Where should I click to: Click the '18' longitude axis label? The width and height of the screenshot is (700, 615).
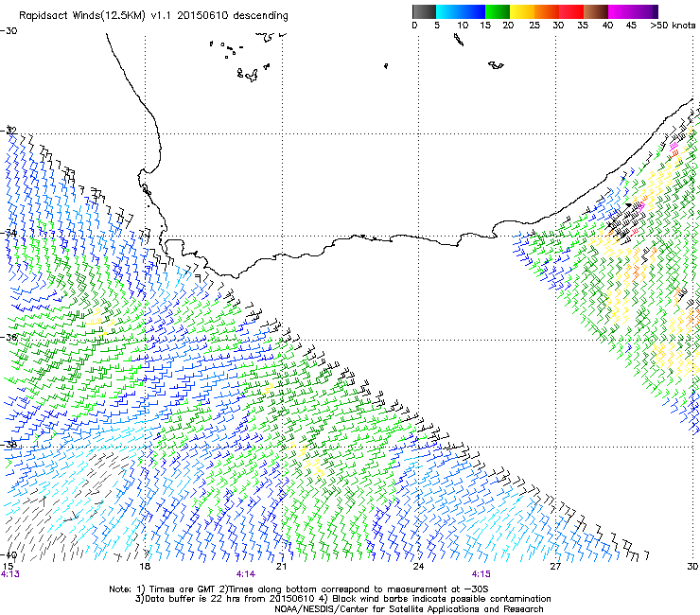click(x=145, y=567)
